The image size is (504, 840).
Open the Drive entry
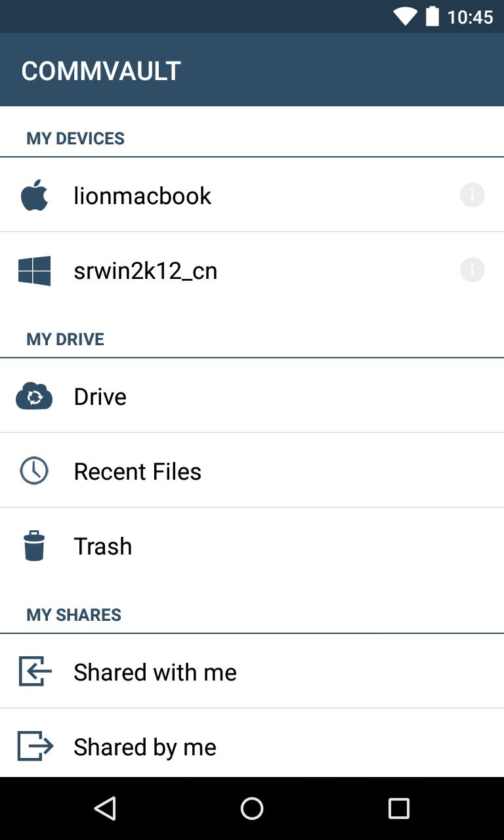(x=100, y=396)
